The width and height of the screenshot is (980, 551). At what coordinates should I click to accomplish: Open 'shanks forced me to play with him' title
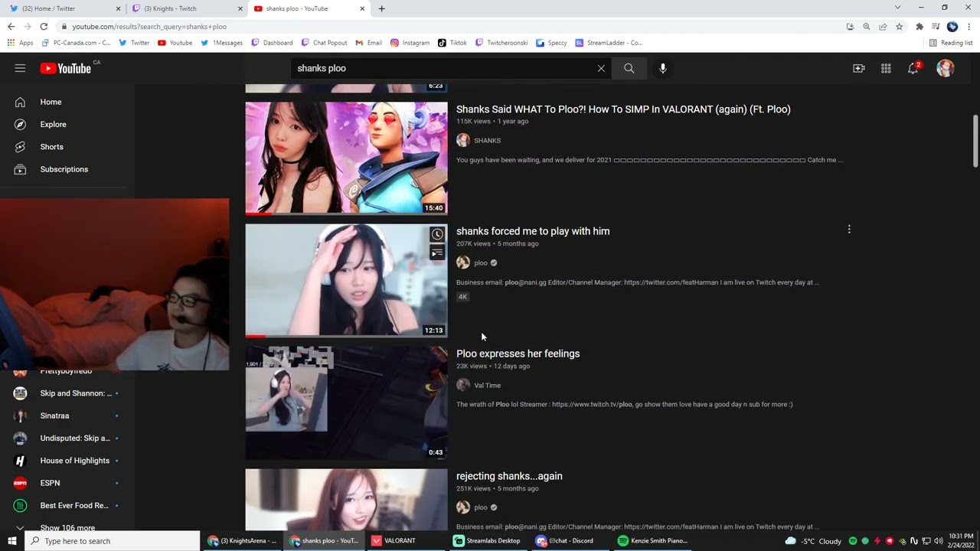click(533, 231)
